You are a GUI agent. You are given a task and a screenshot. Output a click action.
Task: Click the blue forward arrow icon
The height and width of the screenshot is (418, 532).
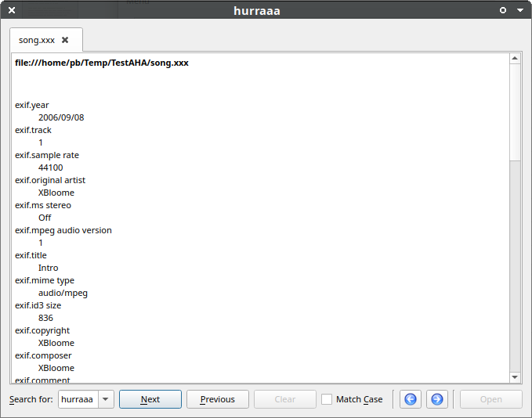point(437,399)
